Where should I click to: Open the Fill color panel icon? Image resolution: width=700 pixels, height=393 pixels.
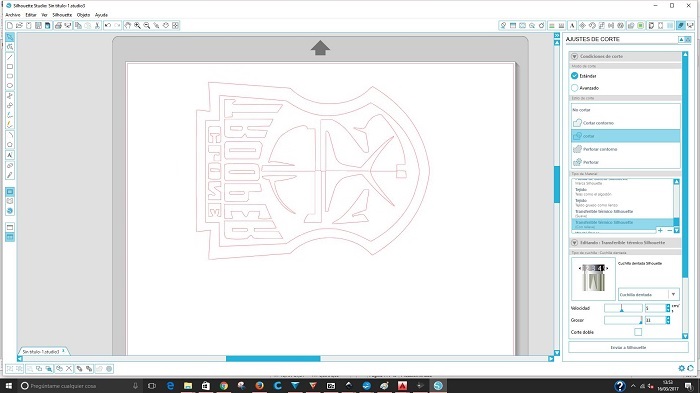pyautogui.click(x=503, y=25)
